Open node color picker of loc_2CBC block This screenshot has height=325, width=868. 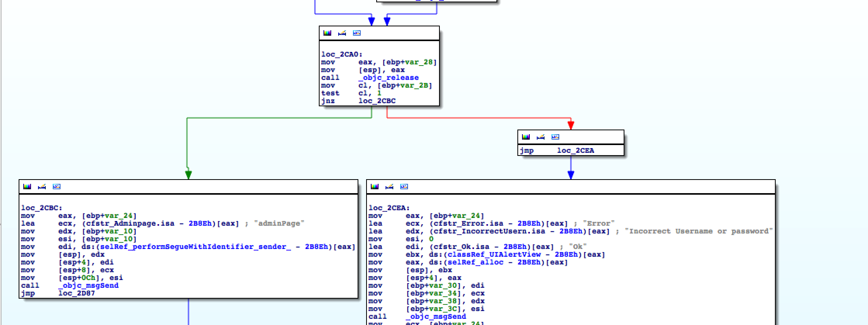pyautogui.click(x=27, y=187)
